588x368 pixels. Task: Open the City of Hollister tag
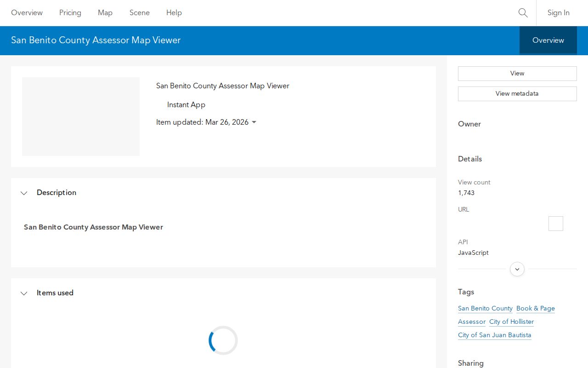click(x=512, y=322)
